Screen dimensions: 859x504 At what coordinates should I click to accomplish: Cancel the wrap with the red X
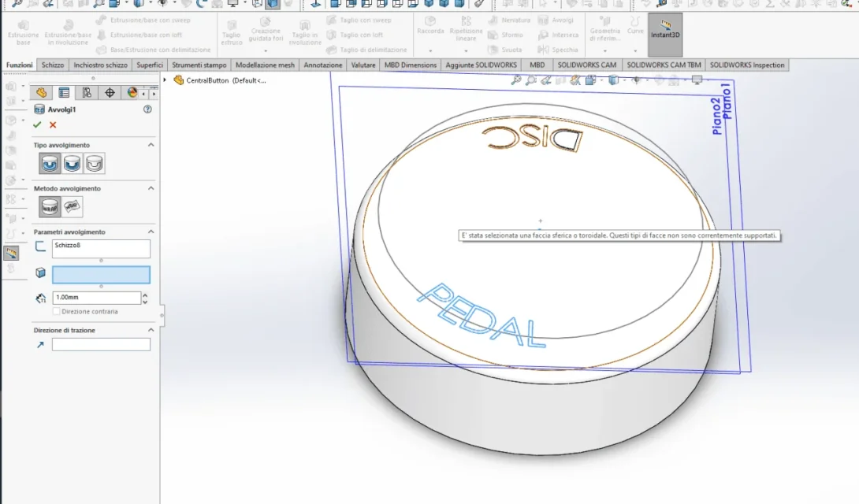click(x=53, y=124)
